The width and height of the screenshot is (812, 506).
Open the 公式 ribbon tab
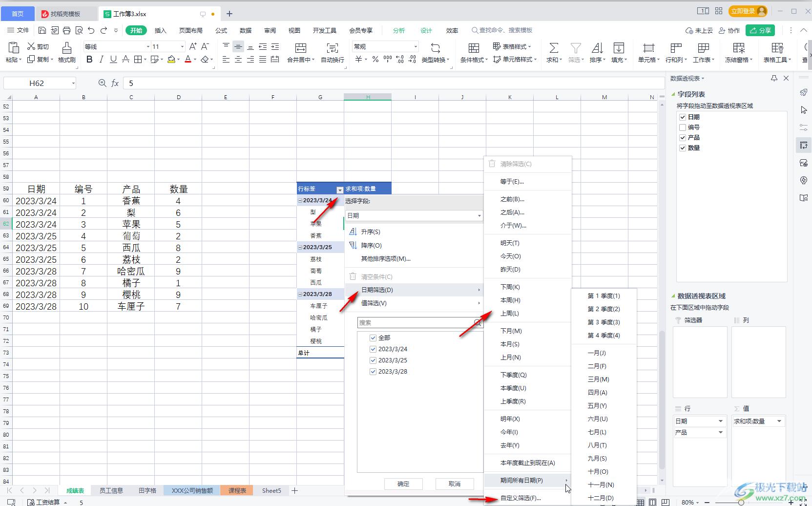(x=221, y=30)
